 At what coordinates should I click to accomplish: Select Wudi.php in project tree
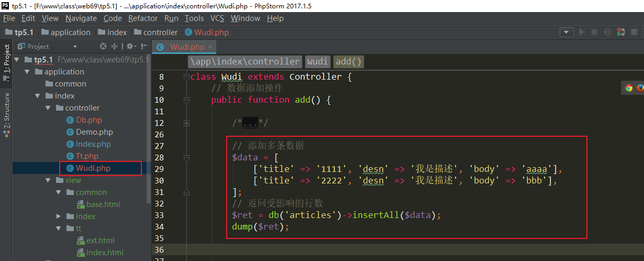(x=93, y=168)
